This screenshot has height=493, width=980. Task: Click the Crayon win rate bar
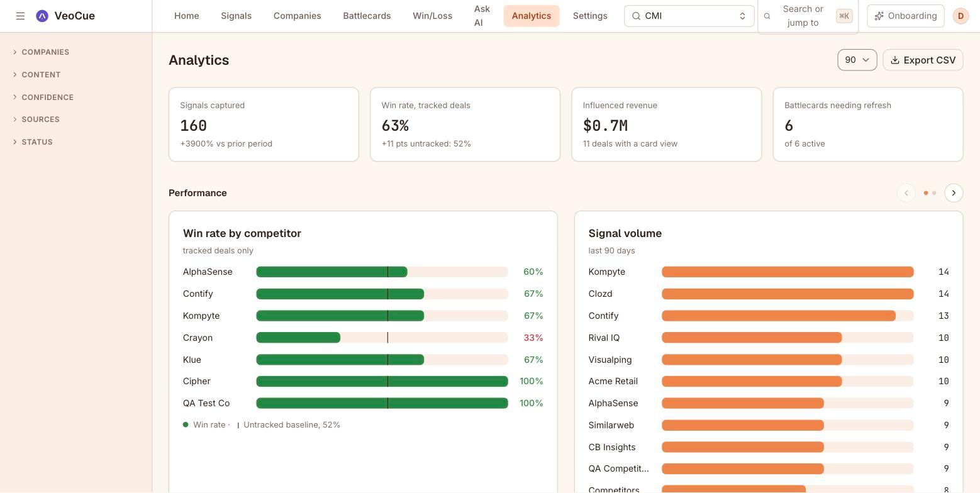(298, 338)
